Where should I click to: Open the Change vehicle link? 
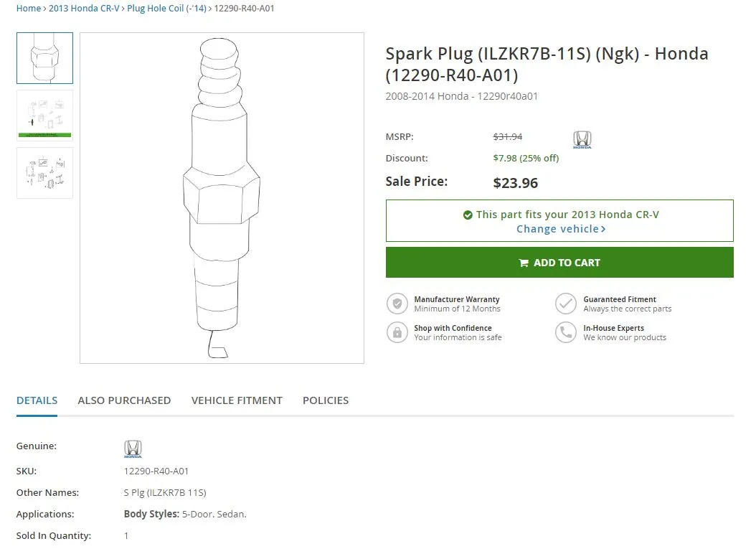coord(560,229)
